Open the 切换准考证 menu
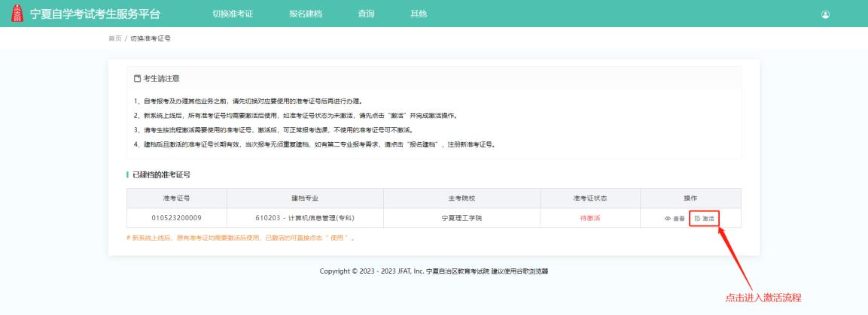The image size is (868, 315). click(233, 14)
